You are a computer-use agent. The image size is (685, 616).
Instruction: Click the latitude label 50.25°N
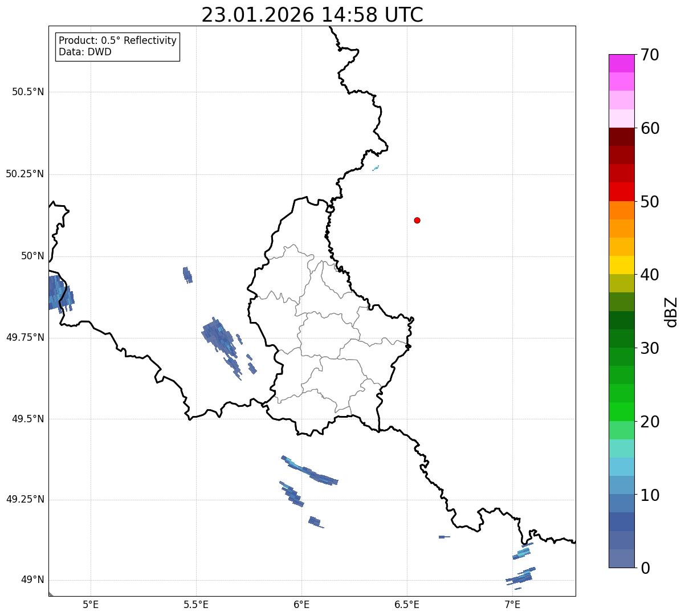click(x=25, y=174)
